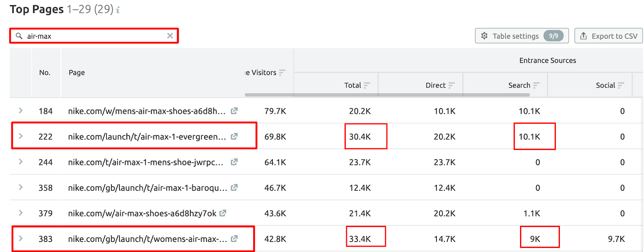Viewport: 644px width, 252px height.
Task: Sort by Visitors column
Action: click(282, 73)
